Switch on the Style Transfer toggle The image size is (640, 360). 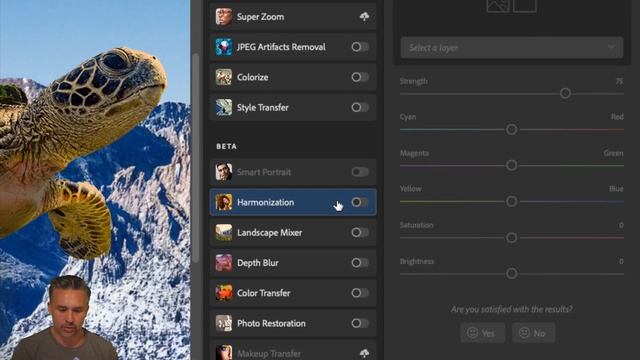pos(360,107)
